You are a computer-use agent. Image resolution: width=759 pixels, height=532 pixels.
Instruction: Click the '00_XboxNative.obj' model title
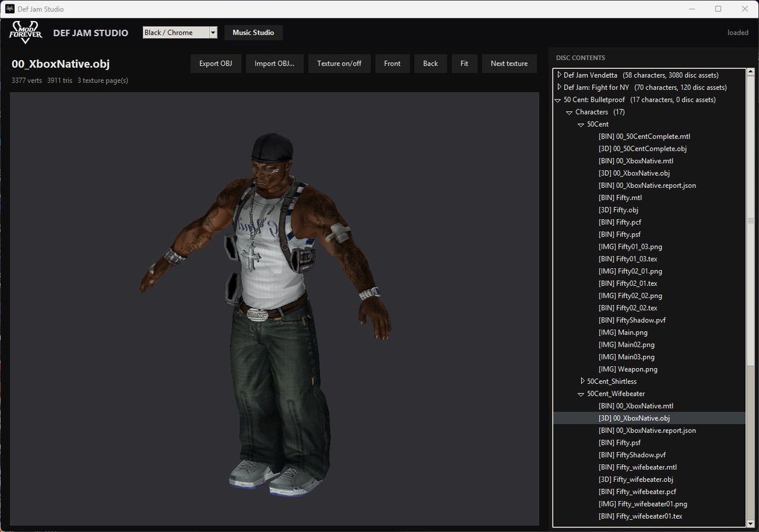[x=61, y=64]
